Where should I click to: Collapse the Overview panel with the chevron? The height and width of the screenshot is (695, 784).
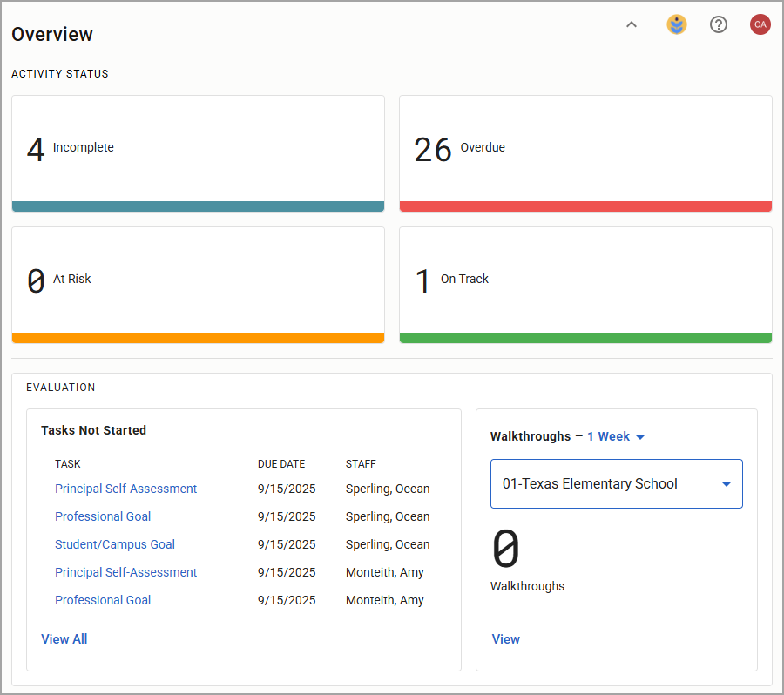click(x=632, y=24)
